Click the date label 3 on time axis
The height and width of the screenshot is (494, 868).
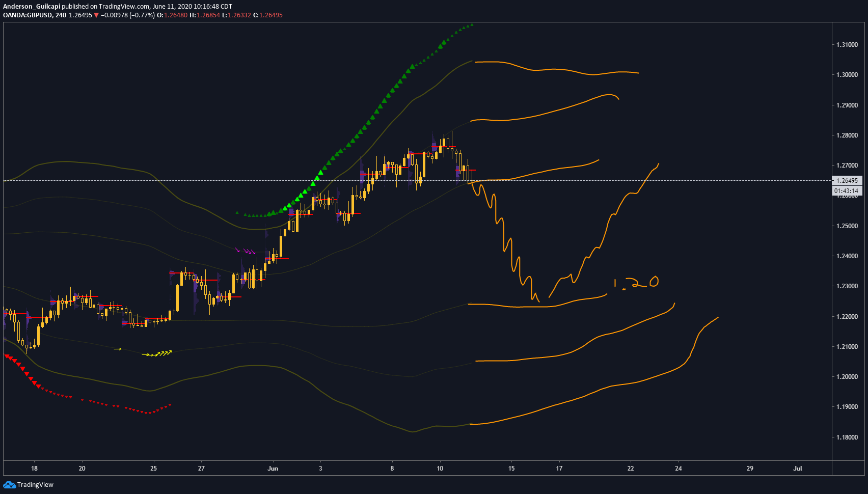[x=320, y=469]
